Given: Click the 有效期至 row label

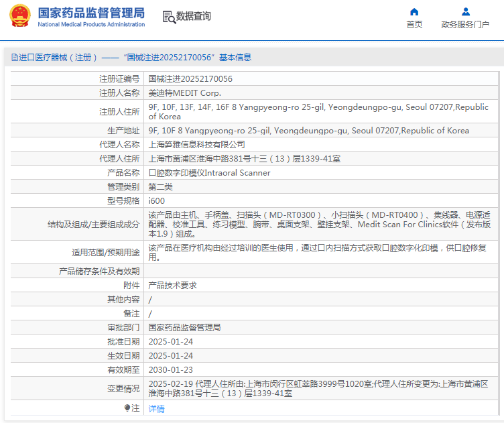Looking at the screenshot, I should 123,370.
